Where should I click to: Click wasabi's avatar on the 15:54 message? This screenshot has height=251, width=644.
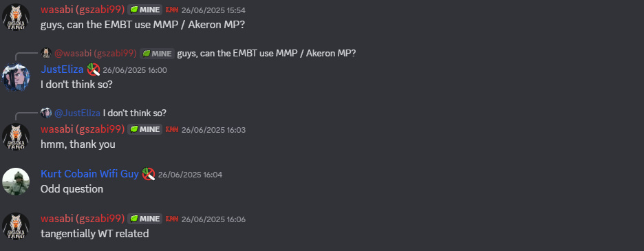tap(16, 17)
